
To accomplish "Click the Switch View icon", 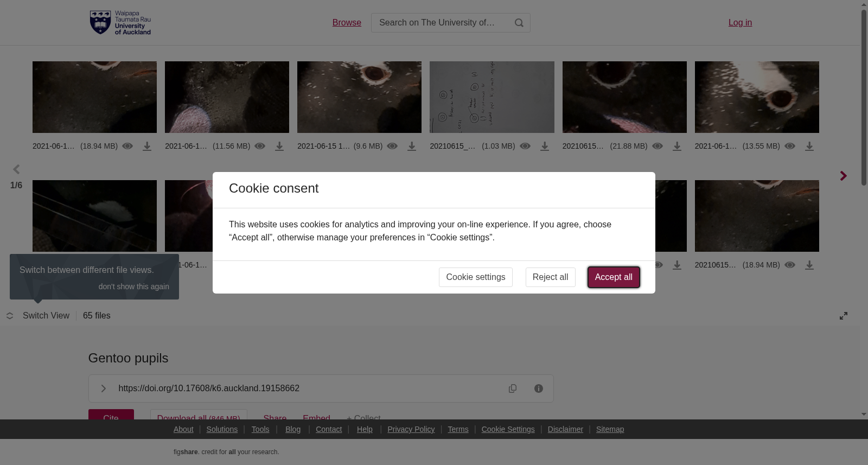I will pos(10,316).
